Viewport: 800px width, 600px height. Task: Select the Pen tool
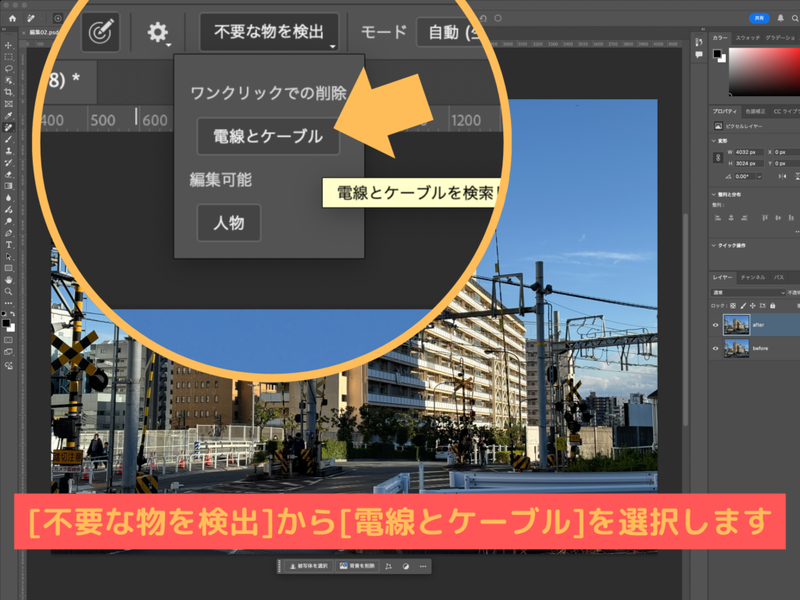pyautogui.click(x=8, y=233)
